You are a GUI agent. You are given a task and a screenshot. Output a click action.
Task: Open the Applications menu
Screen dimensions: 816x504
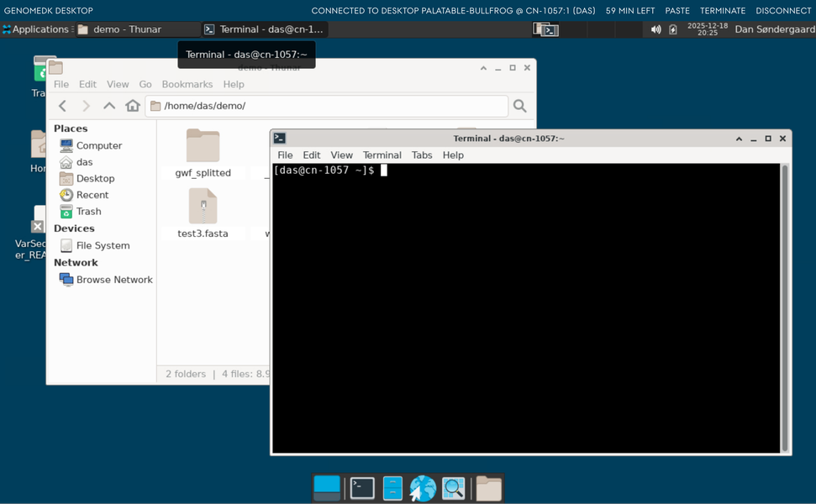[x=35, y=29]
